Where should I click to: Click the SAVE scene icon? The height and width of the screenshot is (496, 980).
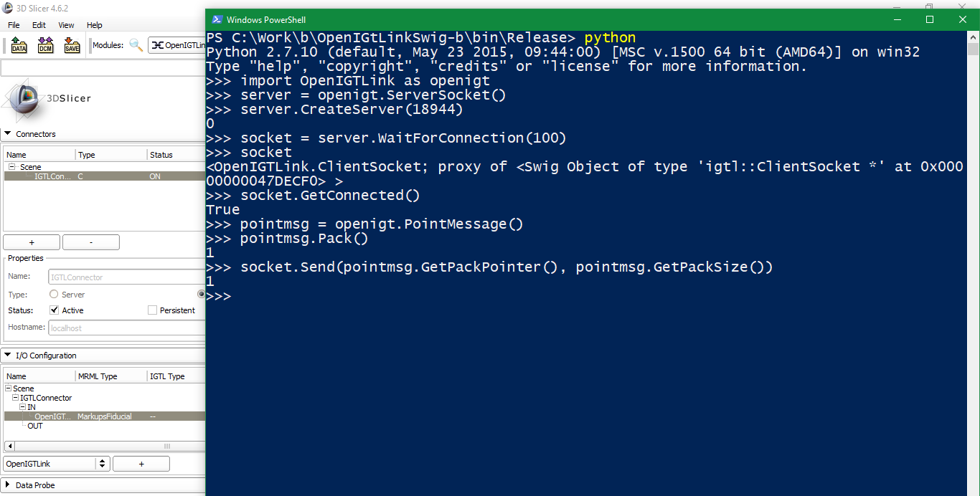click(x=72, y=46)
